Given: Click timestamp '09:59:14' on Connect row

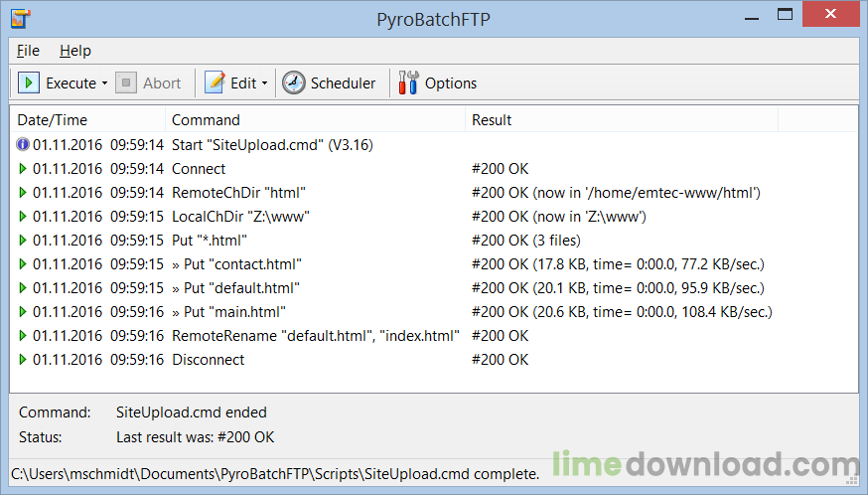Looking at the screenshot, I should tap(137, 169).
